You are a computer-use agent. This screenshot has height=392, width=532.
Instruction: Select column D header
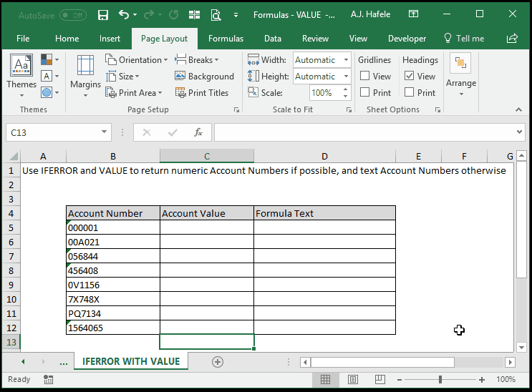coord(324,156)
